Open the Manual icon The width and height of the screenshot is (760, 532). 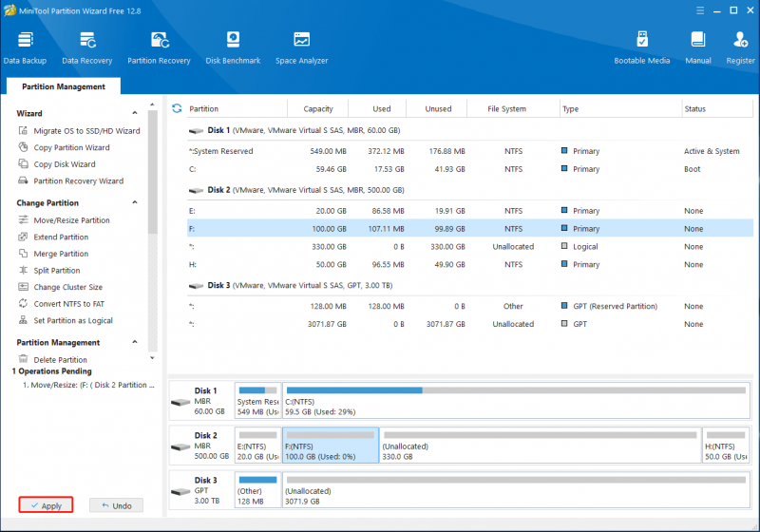coord(698,47)
